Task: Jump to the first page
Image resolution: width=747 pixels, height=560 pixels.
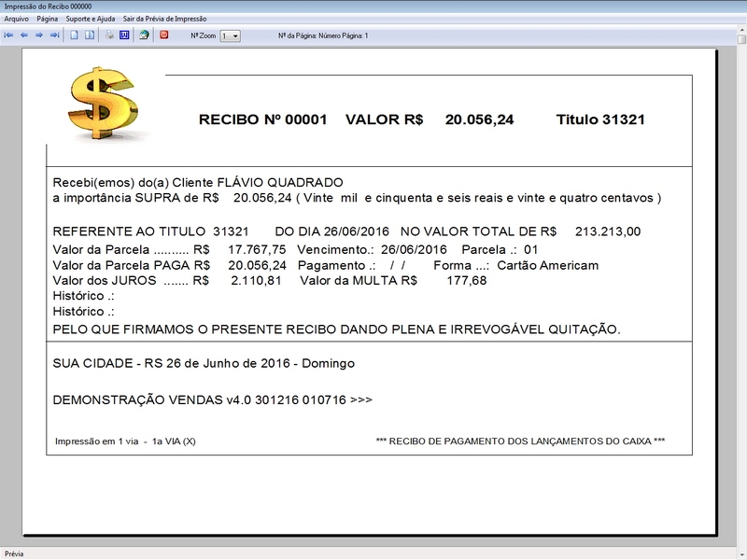Action: [x=9, y=35]
